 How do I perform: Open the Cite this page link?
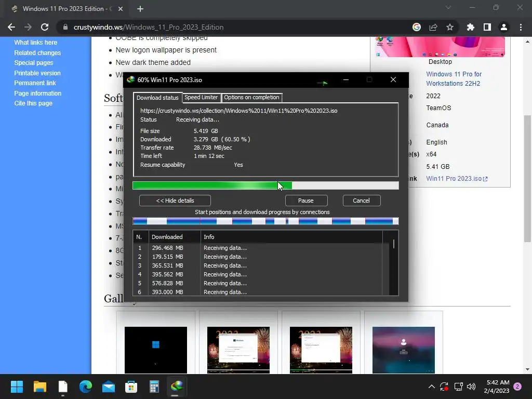(x=33, y=103)
